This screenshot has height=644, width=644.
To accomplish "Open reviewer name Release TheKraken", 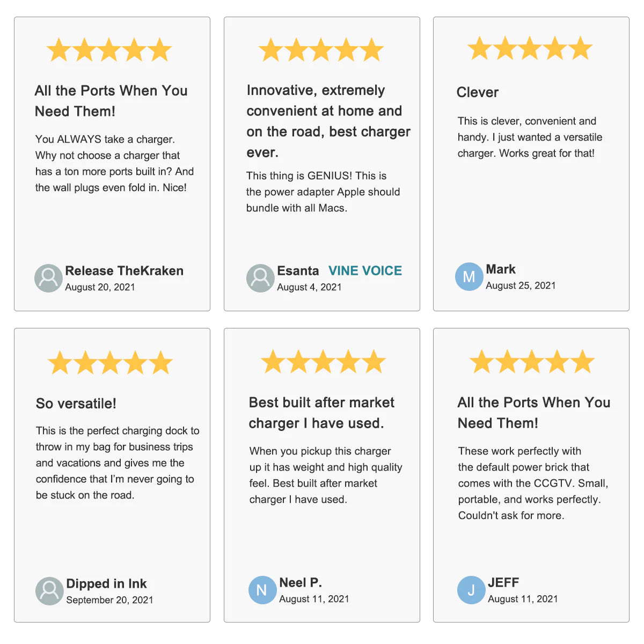I will 124,271.
